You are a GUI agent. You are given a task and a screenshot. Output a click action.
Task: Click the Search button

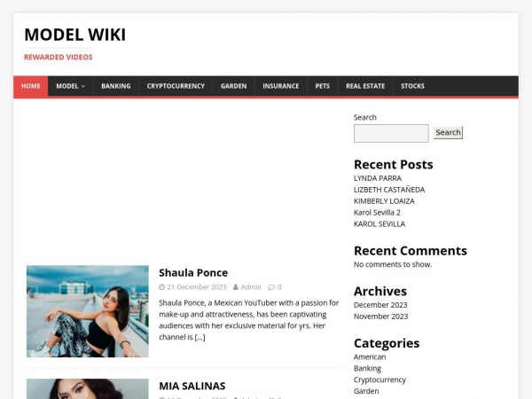[x=448, y=132]
